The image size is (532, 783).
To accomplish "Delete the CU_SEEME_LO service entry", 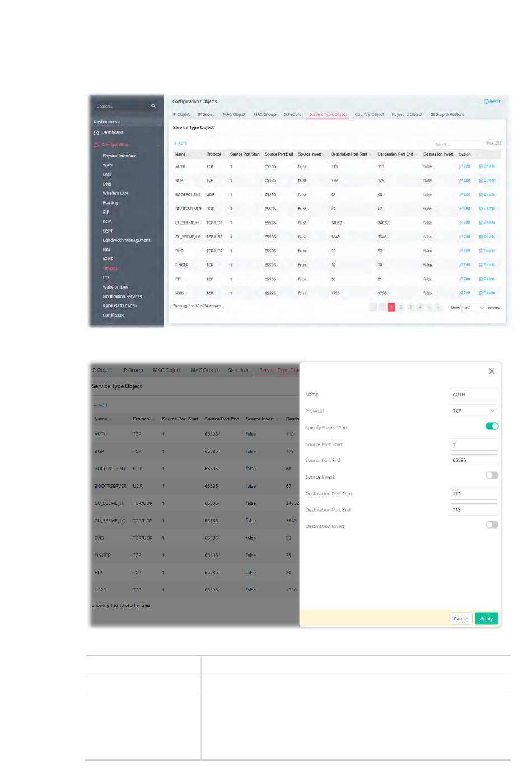I will (487, 237).
